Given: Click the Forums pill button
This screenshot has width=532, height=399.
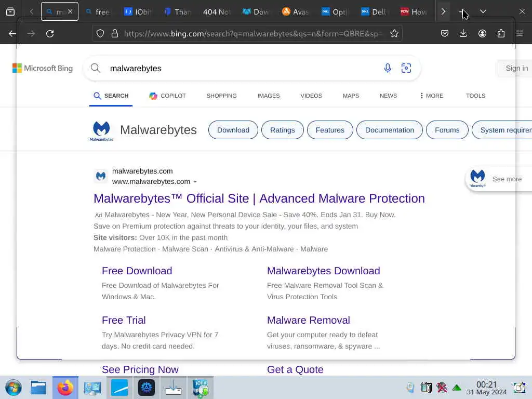Looking at the screenshot, I should click(447, 130).
